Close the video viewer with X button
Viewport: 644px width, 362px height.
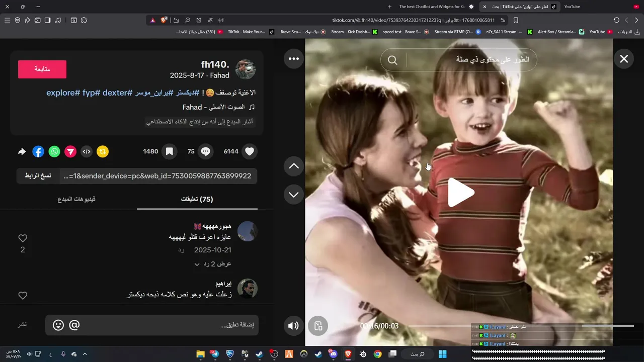tap(624, 59)
